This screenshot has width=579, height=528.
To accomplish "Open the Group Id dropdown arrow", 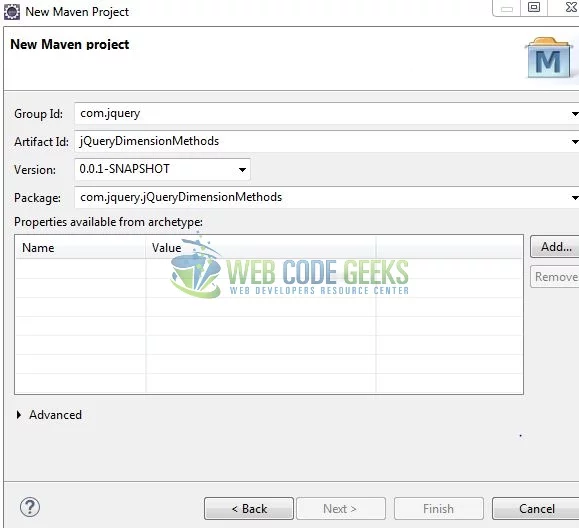I will click(575, 114).
